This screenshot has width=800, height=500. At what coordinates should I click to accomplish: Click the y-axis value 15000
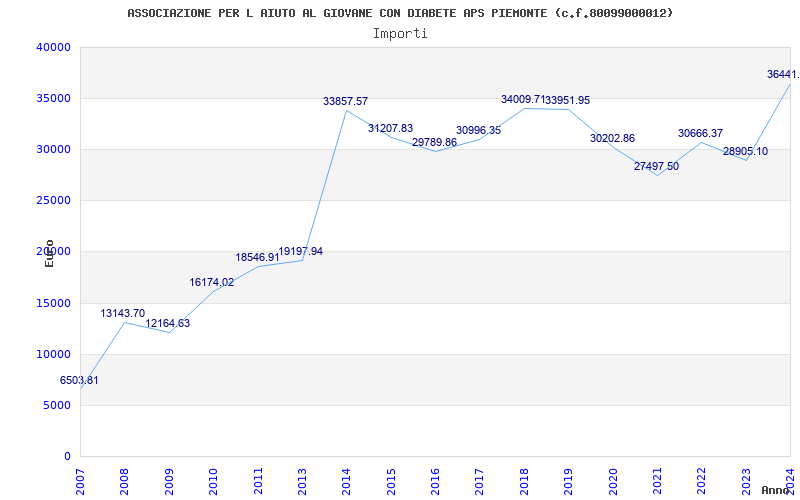click(x=53, y=304)
